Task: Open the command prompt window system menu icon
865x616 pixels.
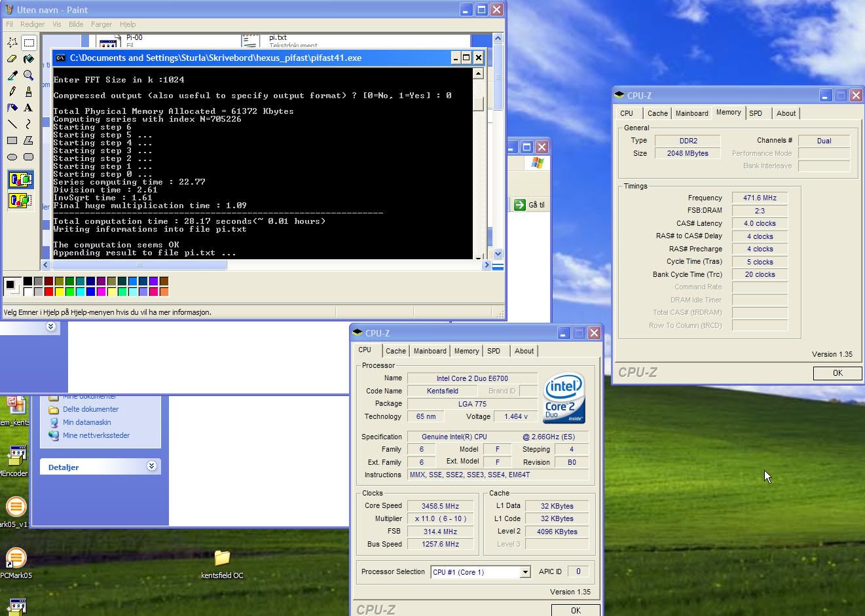Action: click(x=60, y=58)
